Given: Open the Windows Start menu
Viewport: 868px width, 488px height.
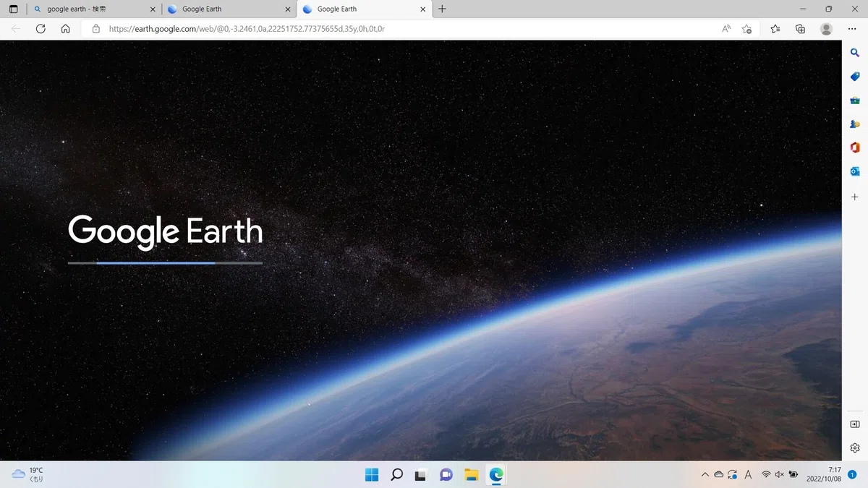Looking at the screenshot, I should 372,474.
